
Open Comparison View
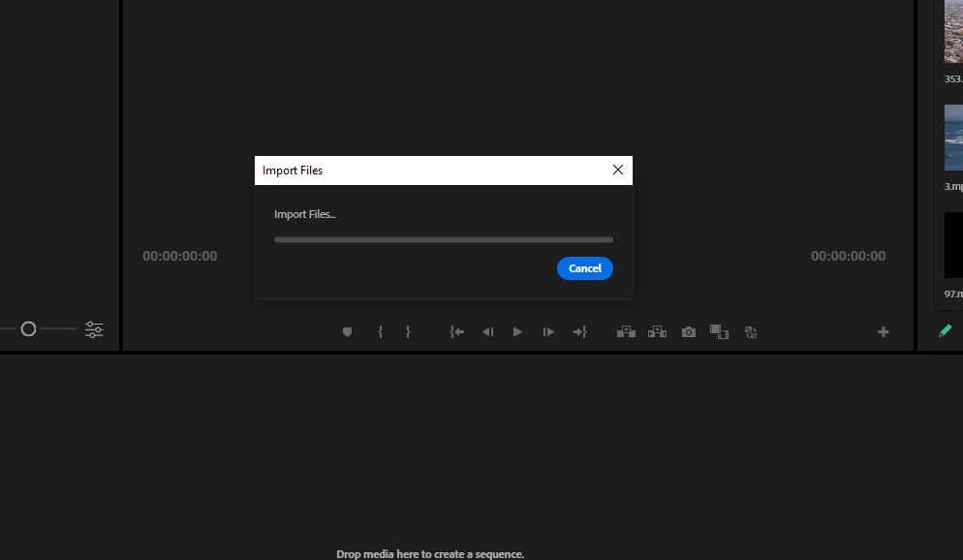coord(719,332)
